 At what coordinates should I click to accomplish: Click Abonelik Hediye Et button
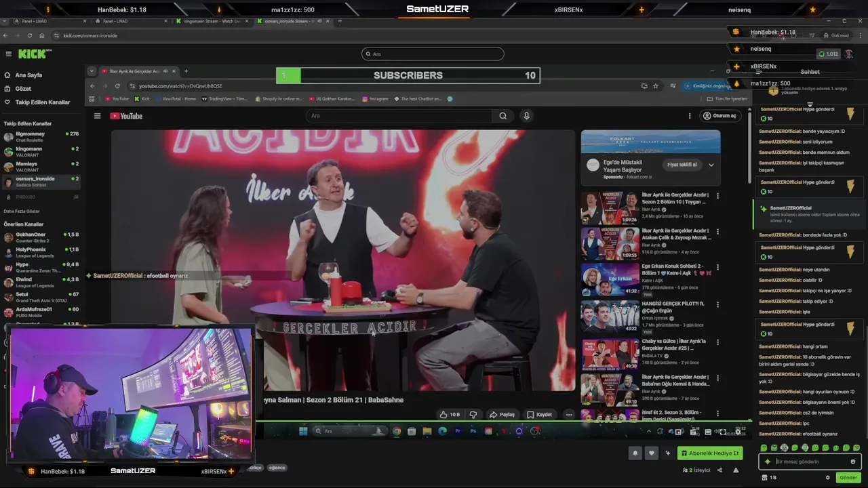(710, 453)
